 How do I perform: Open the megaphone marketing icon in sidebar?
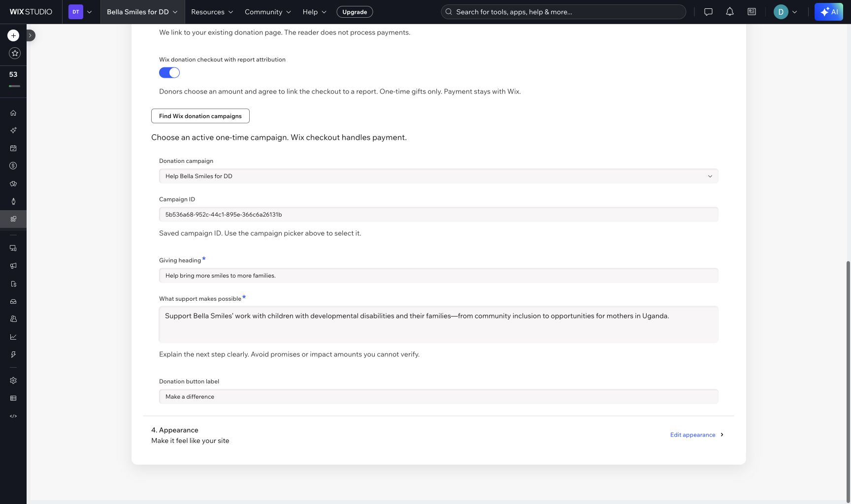13,266
